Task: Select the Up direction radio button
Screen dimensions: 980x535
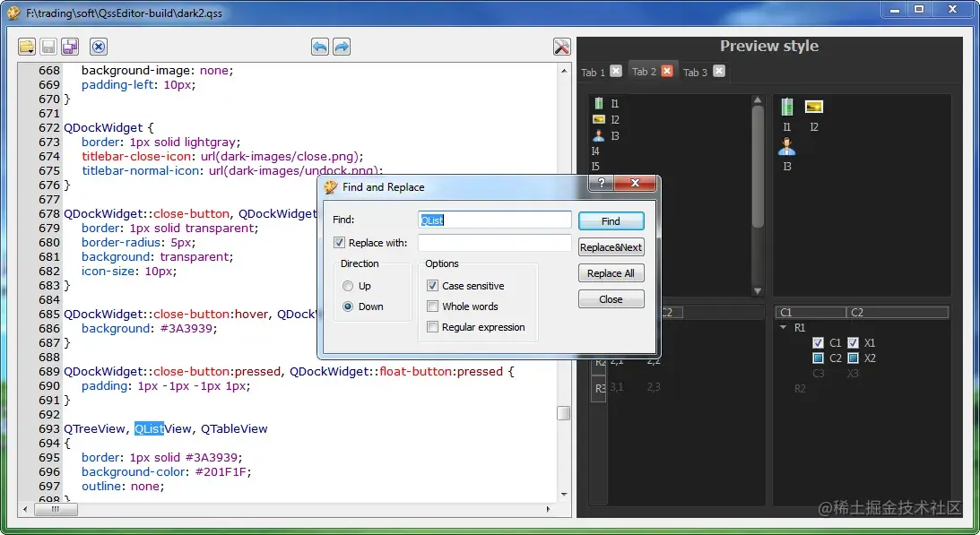Action: (x=348, y=286)
